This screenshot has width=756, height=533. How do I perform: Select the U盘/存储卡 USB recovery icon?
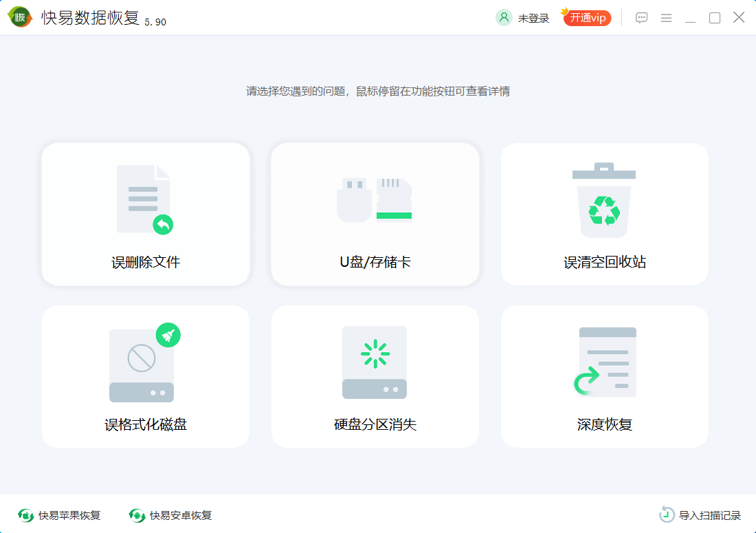[375, 199]
